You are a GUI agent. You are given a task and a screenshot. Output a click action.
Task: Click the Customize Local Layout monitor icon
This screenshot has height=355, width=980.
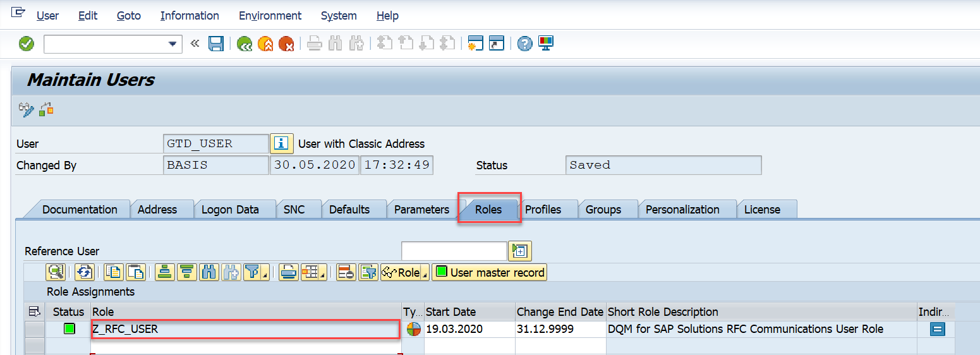[x=546, y=44]
